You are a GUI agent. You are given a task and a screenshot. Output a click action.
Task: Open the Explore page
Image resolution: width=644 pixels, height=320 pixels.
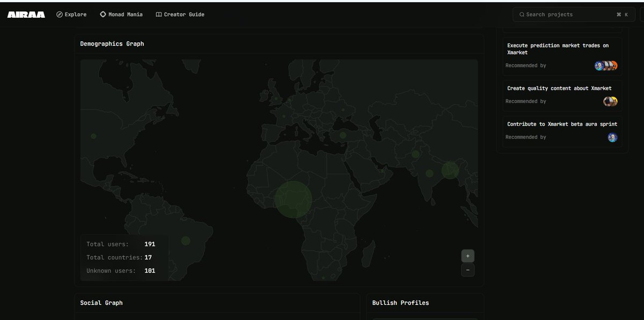(71, 14)
